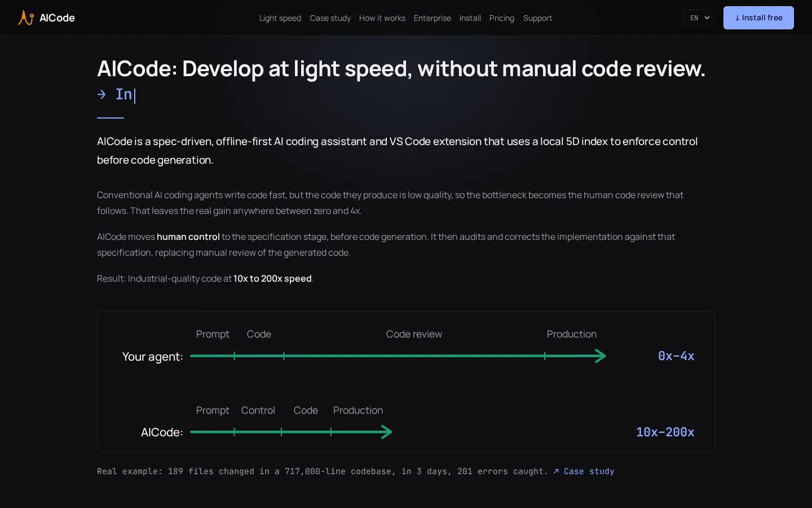
Task: Click the Install free button
Action: coord(758,18)
